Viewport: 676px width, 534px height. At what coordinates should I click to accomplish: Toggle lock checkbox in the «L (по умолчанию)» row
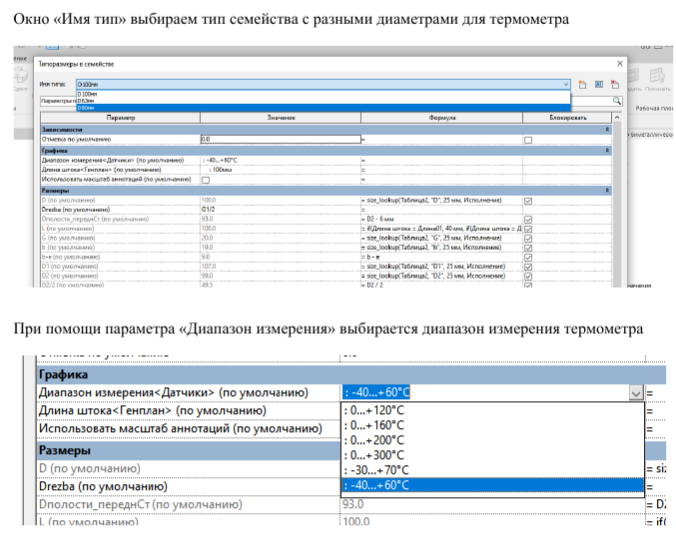coord(528,229)
